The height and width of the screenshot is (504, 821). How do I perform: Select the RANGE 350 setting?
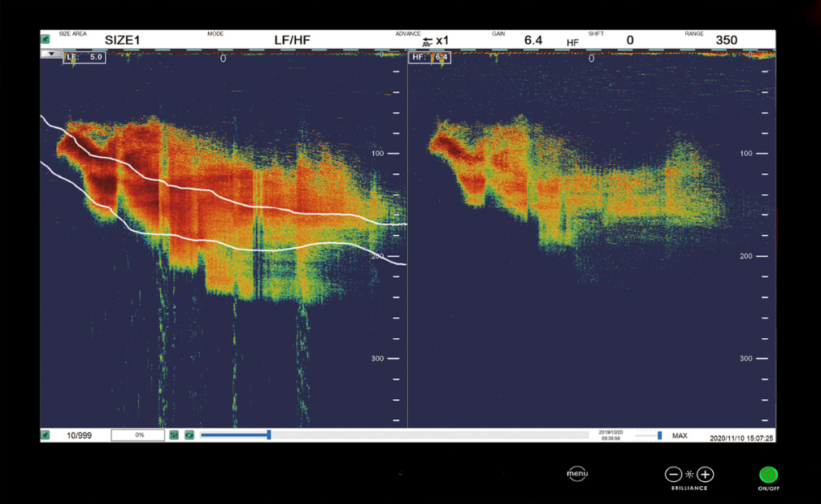726,40
